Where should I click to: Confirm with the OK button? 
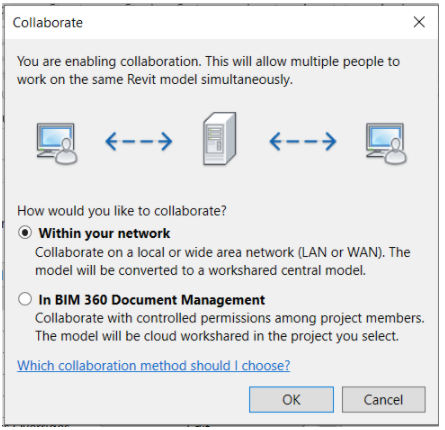coord(291,400)
